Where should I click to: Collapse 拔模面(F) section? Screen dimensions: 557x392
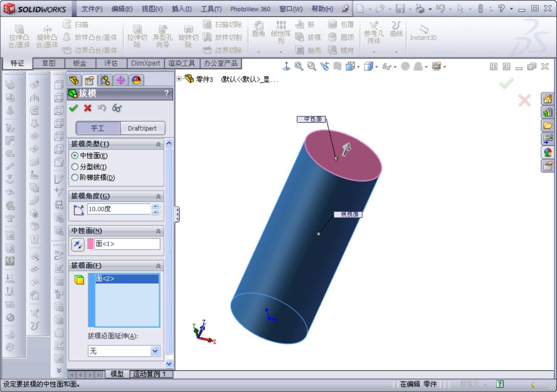click(158, 266)
